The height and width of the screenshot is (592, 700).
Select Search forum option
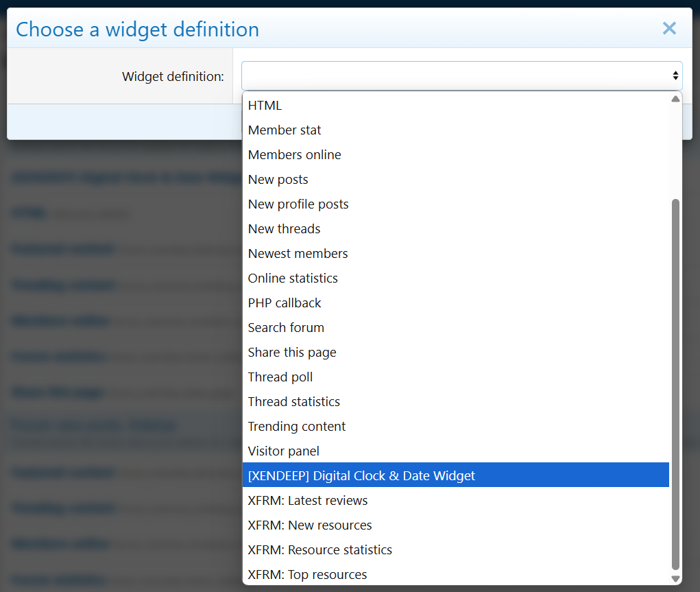[x=286, y=328]
